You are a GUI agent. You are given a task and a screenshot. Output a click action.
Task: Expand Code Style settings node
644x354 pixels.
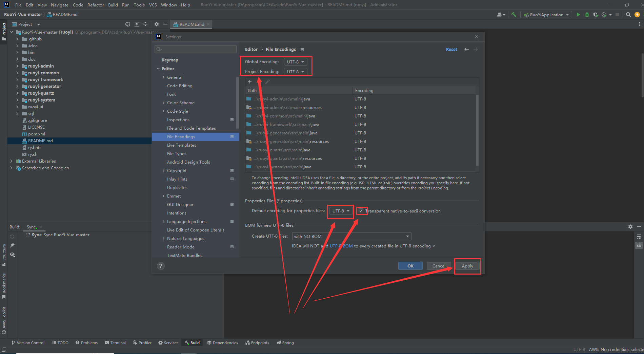pos(163,111)
